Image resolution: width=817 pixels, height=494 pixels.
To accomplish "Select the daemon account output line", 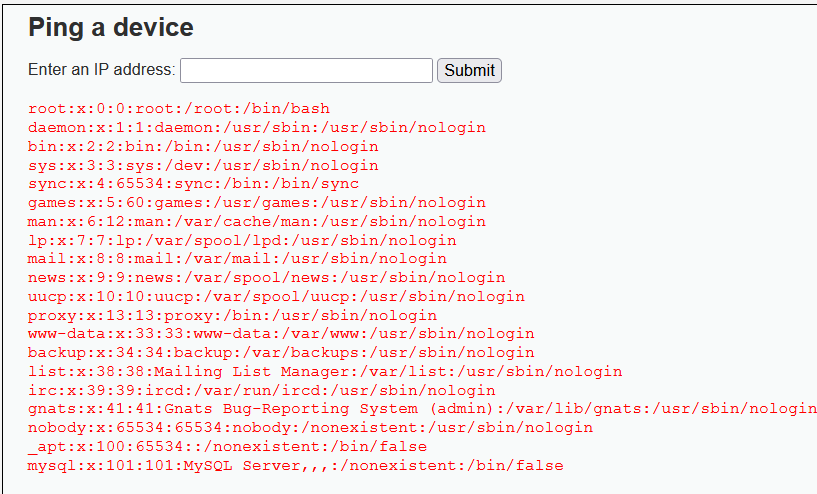I will coord(257,128).
